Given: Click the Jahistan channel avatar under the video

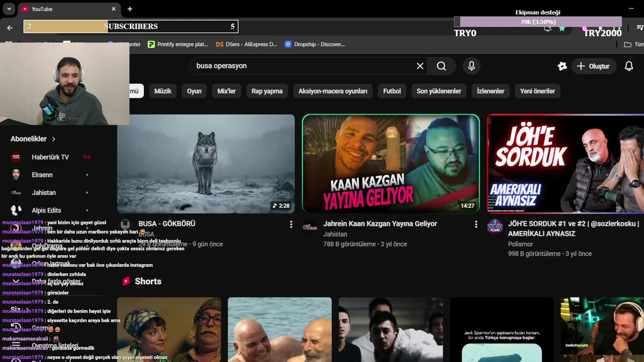Looking at the screenshot, I should (309, 227).
